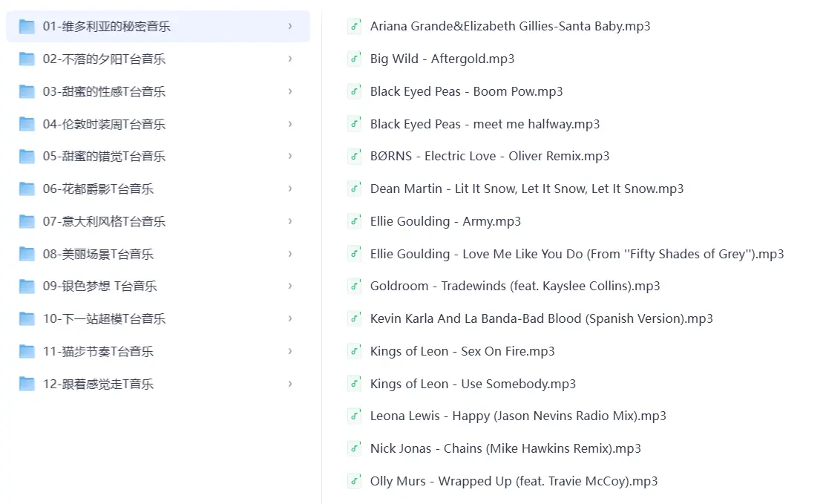Select file name Black Eyed Peas - meet me halfway.mp3

coord(485,124)
